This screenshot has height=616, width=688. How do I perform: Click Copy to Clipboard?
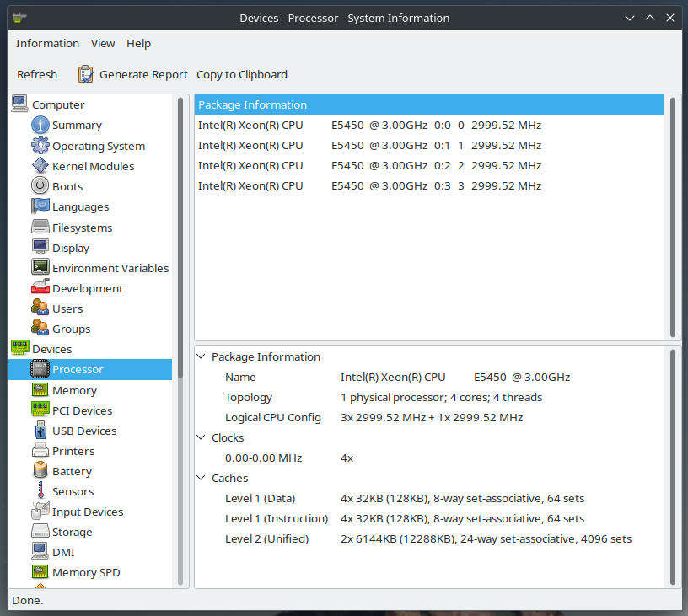242,74
